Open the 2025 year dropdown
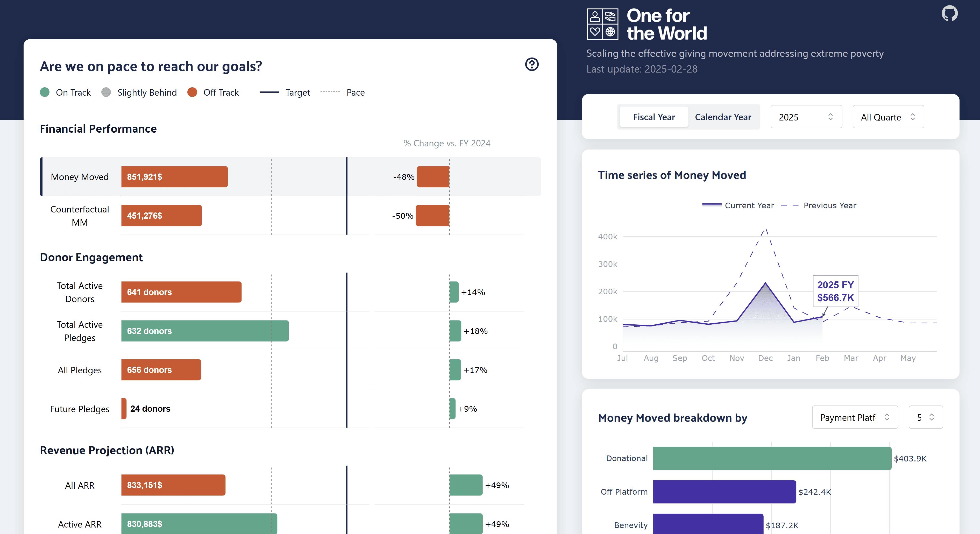 806,117
